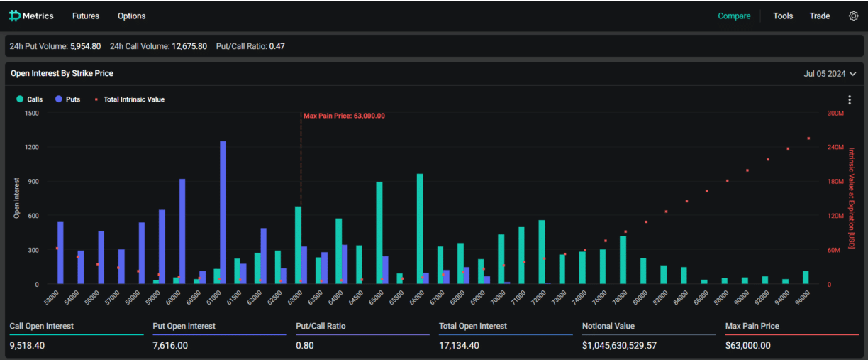Click the call bar at 65000 strike
This screenshot has width=868, height=360.
coord(379,233)
